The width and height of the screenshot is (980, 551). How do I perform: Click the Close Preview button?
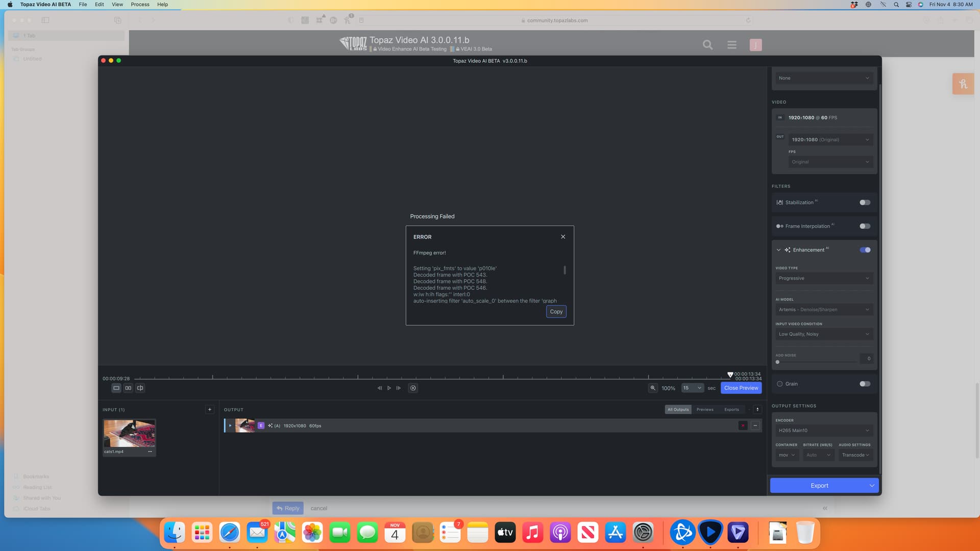pos(741,388)
